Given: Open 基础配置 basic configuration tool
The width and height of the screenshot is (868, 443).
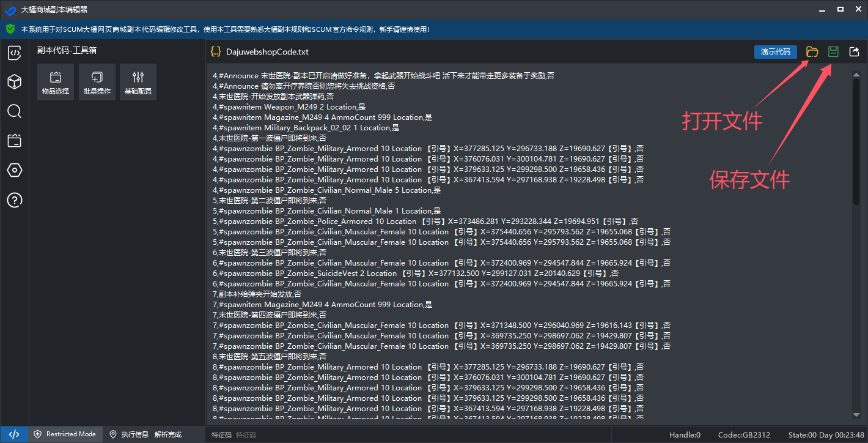Looking at the screenshot, I should pos(138,82).
